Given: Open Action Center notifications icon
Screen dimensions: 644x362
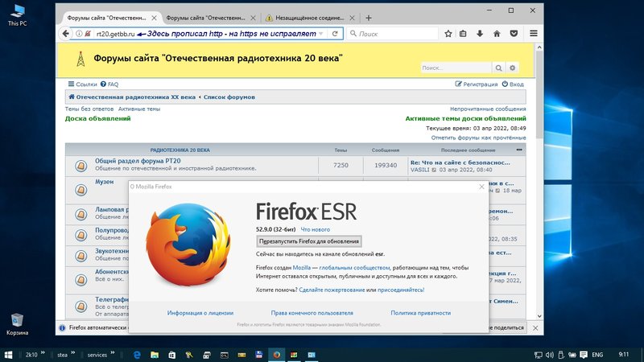Looking at the screenshot, I should point(584,355).
